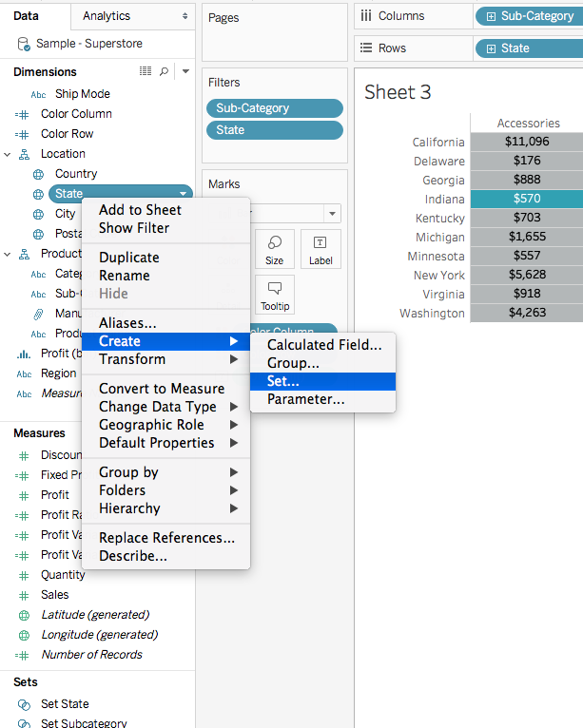This screenshot has height=728, width=583.
Task: Click the view-data grid icon beside Dimensions
Action: 146,71
